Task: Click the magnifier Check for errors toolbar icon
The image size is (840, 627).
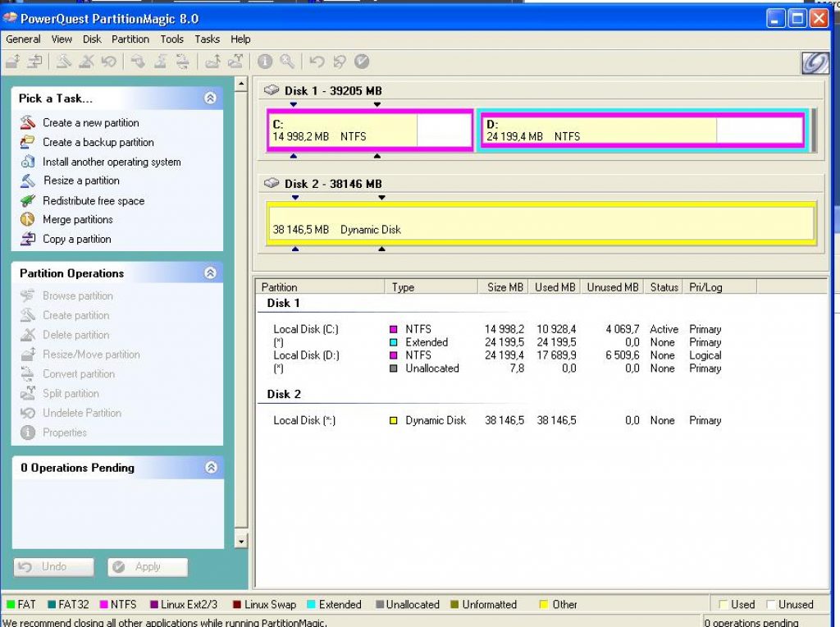Action: (287, 62)
